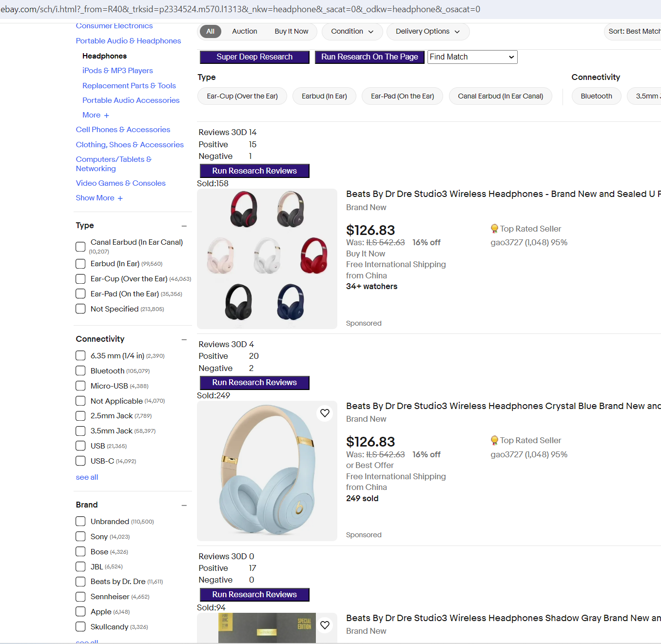This screenshot has height=644, width=661.
Task: Open multi-color Beats headphones thumbnail
Action: [267, 259]
